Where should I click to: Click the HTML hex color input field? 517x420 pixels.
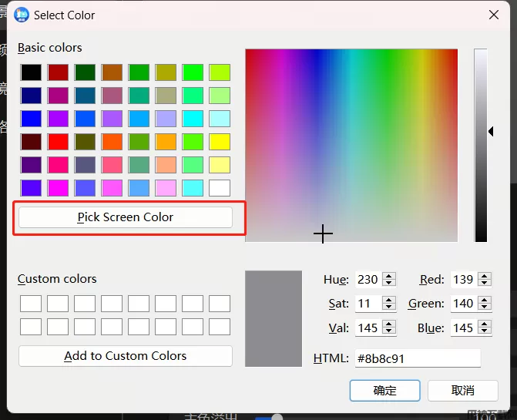pos(417,358)
